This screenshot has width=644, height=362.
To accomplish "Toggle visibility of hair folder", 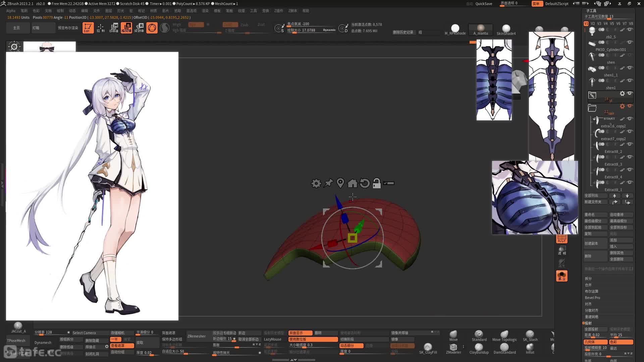I will click(x=630, y=106).
